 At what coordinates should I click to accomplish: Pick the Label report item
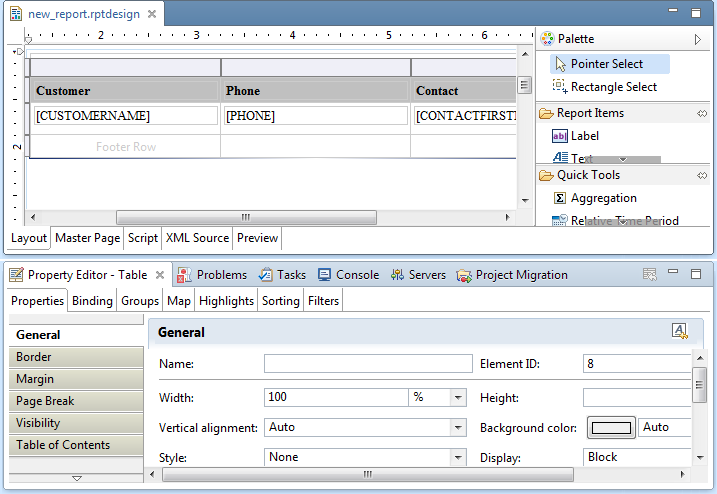tap(584, 136)
